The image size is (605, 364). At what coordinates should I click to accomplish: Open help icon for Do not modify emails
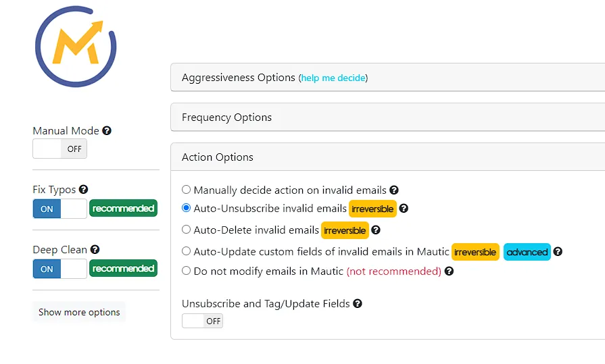click(x=449, y=271)
